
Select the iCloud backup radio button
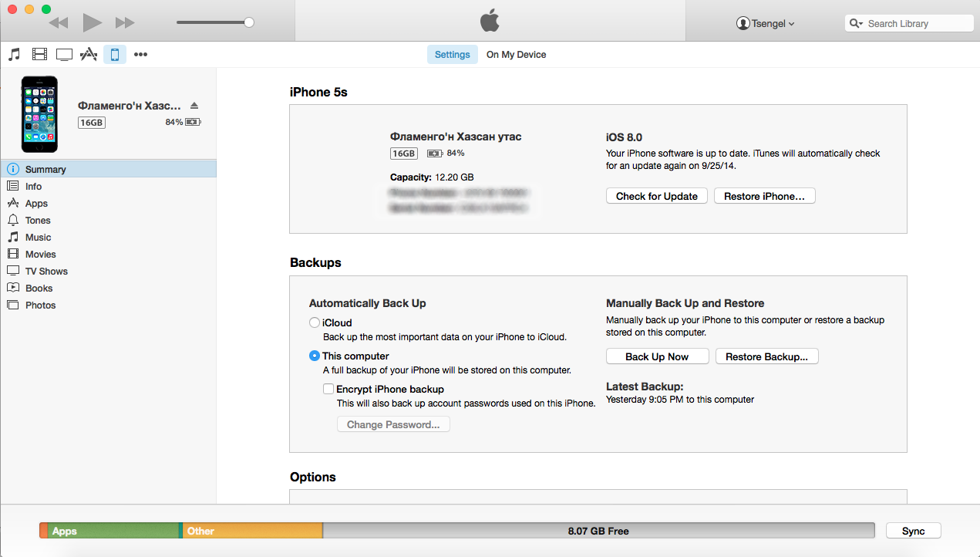pos(315,322)
